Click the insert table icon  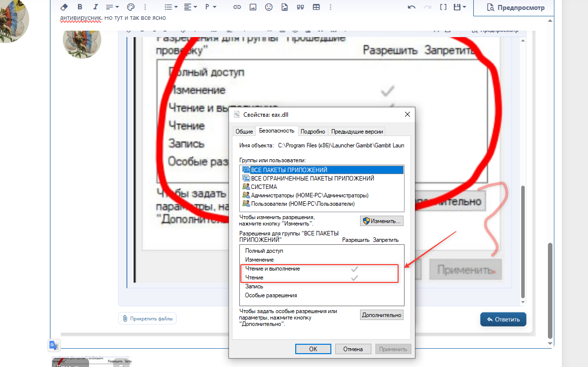pos(316,7)
